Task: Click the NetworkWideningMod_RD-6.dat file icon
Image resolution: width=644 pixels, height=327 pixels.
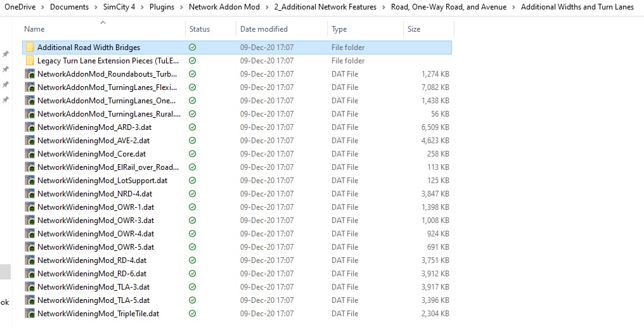Action: pyautogui.click(x=30, y=274)
